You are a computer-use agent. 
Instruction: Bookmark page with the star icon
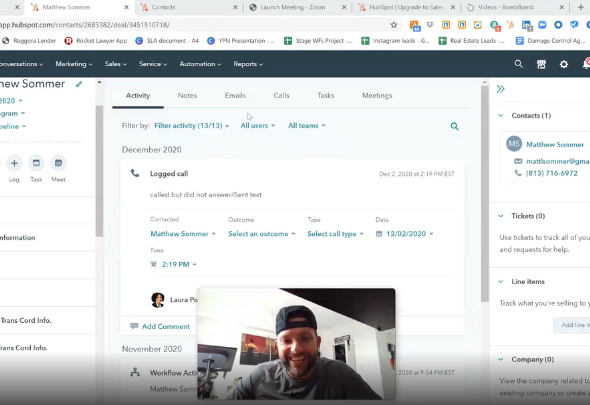(394, 25)
